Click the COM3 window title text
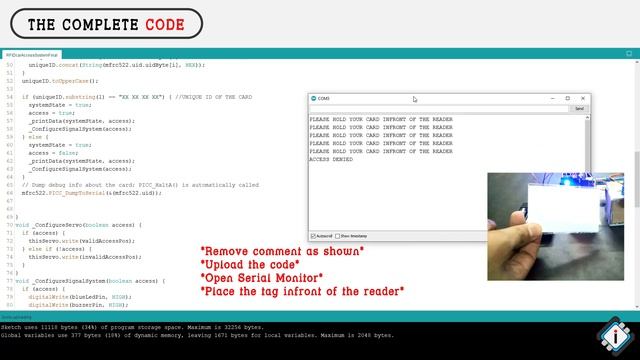The width and height of the screenshot is (640, 360). [x=324, y=98]
